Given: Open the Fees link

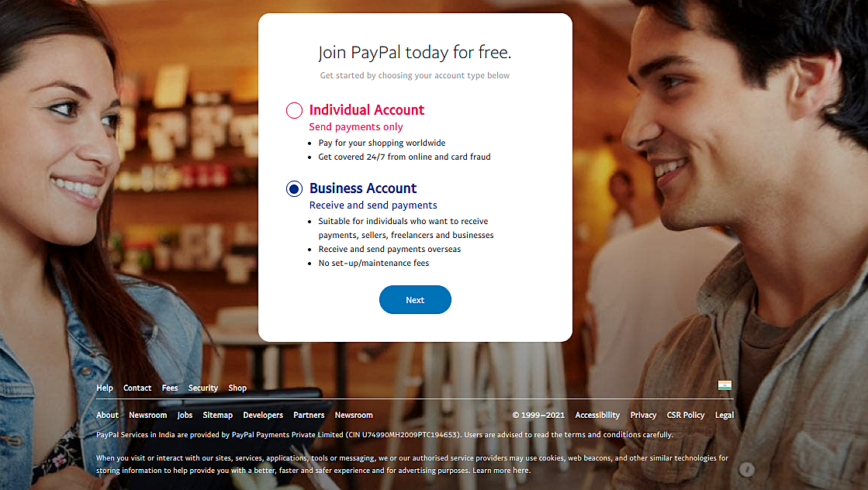Looking at the screenshot, I should 170,388.
